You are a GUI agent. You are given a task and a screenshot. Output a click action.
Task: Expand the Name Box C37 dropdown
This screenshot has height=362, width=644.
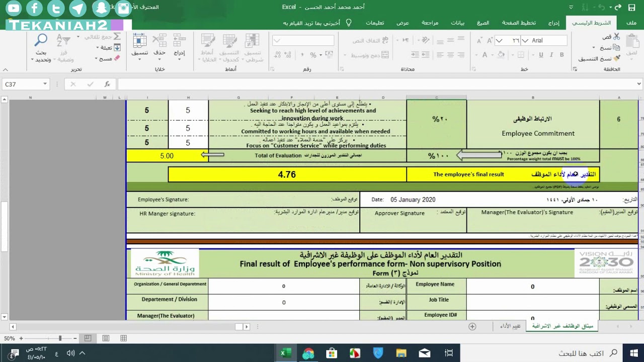(x=45, y=84)
